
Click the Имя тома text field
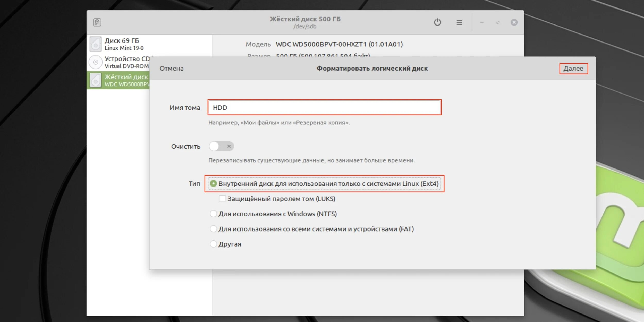coord(324,107)
